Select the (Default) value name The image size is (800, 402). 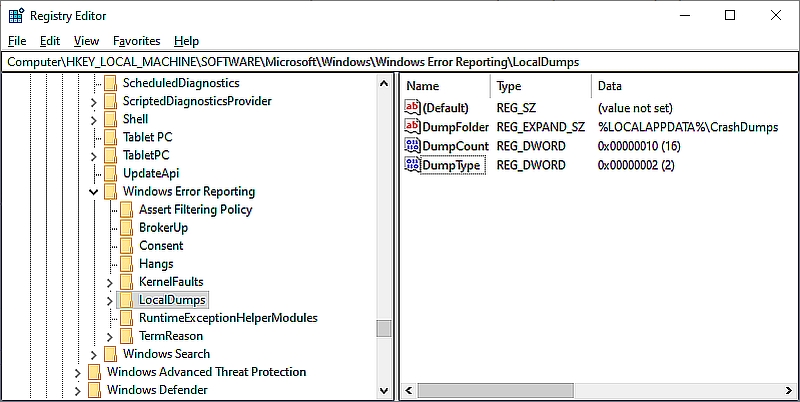(x=445, y=108)
